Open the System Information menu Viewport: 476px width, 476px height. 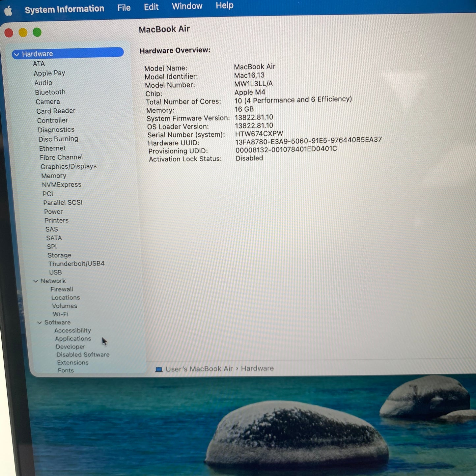pyautogui.click(x=65, y=9)
